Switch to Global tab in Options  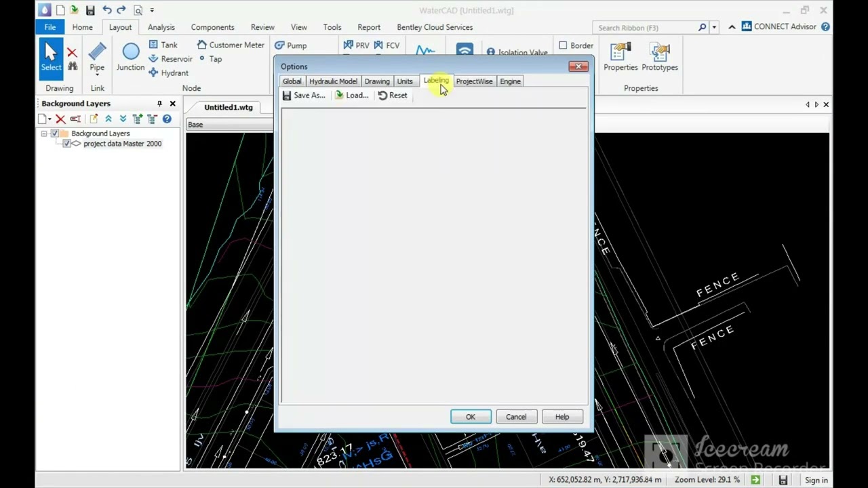click(x=292, y=81)
